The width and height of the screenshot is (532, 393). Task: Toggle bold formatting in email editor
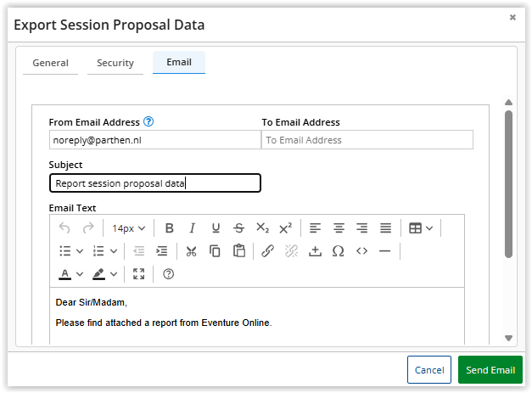pyautogui.click(x=170, y=228)
